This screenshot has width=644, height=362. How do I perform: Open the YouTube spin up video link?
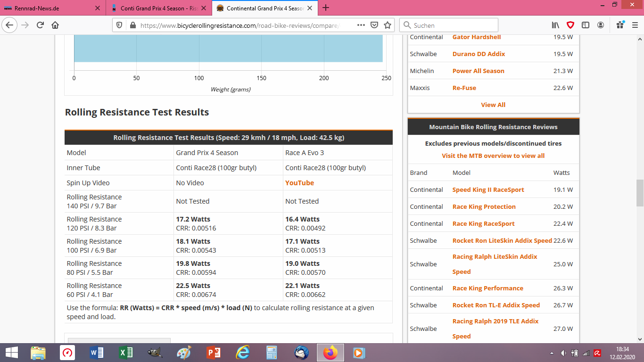coord(299,183)
